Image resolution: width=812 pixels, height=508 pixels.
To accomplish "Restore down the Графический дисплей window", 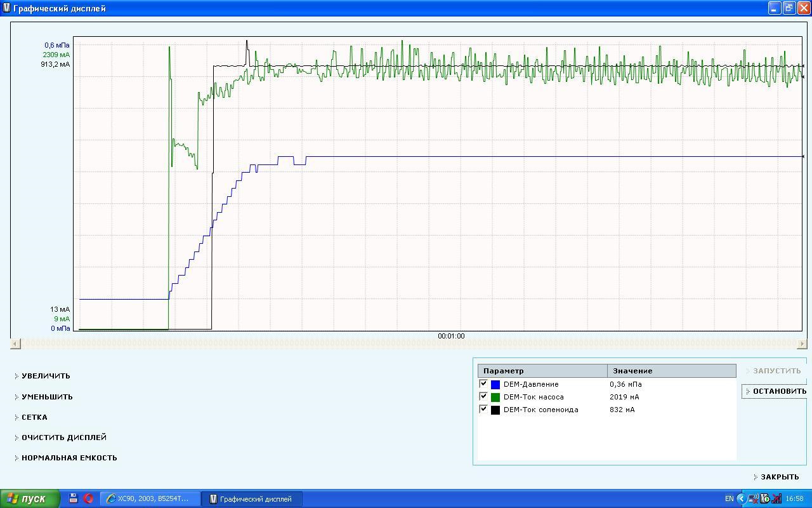I will (x=789, y=8).
